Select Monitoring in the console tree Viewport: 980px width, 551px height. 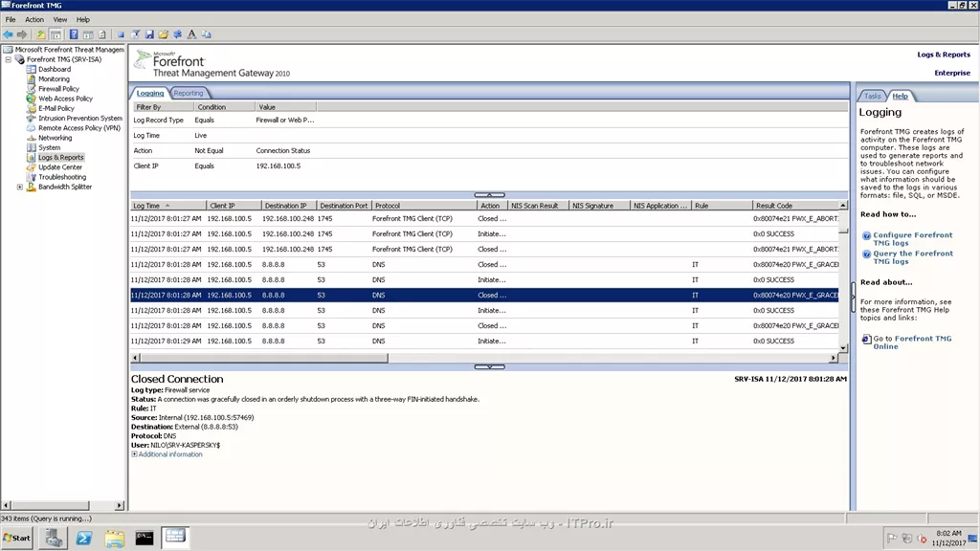[x=54, y=79]
